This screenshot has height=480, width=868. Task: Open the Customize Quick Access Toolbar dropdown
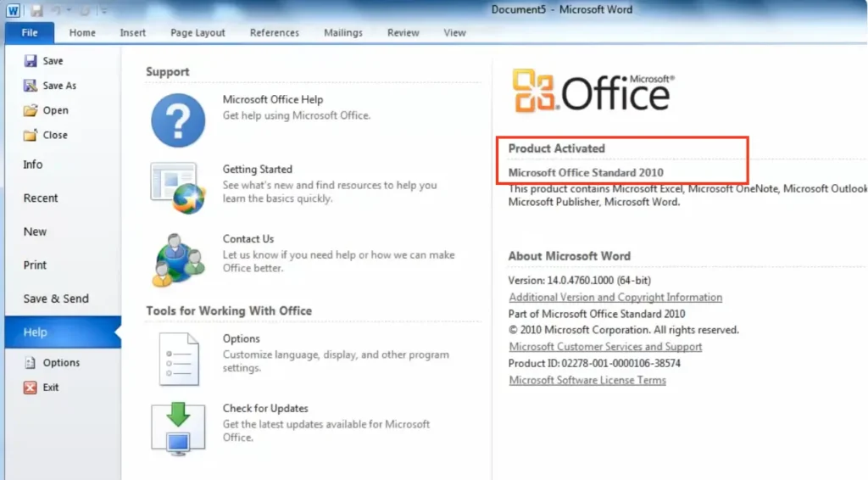pyautogui.click(x=103, y=10)
